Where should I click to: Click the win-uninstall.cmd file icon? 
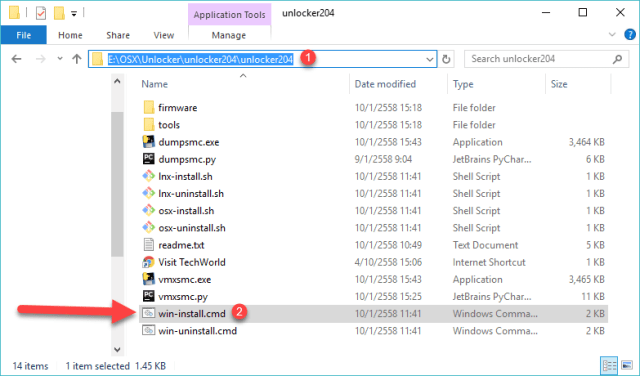tap(149, 330)
